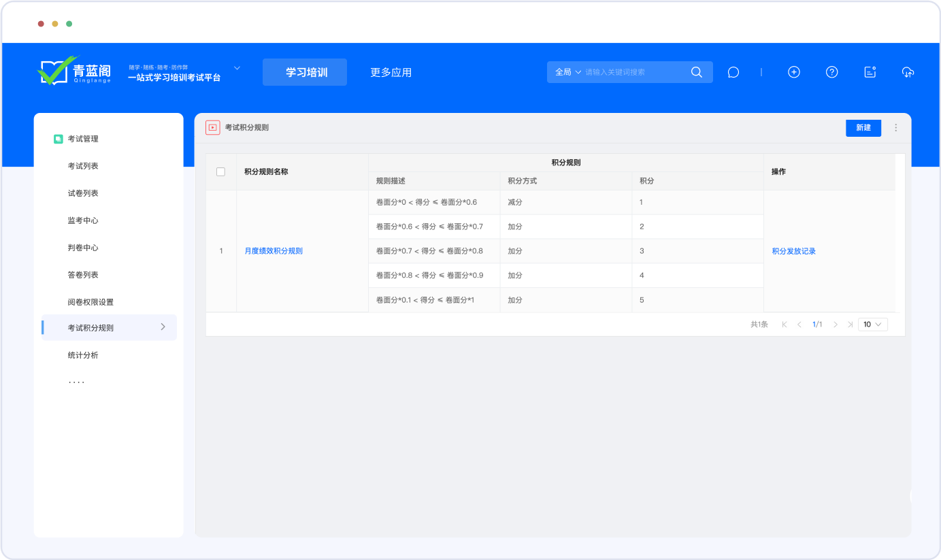941x560 pixels.
Task: Open the 积分发放记录 link
Action: click(793, 251)
